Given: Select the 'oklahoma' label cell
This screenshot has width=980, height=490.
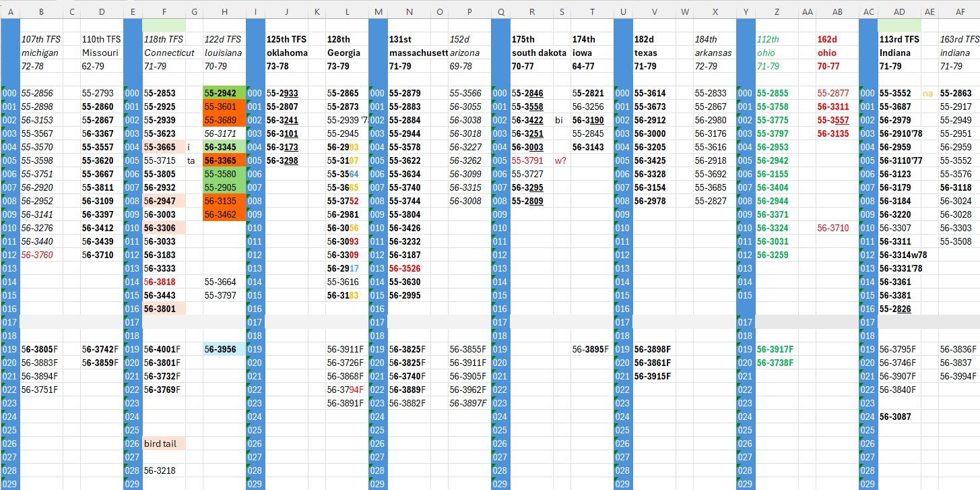Looking at the screenshot, I should [x=286, y=53].
